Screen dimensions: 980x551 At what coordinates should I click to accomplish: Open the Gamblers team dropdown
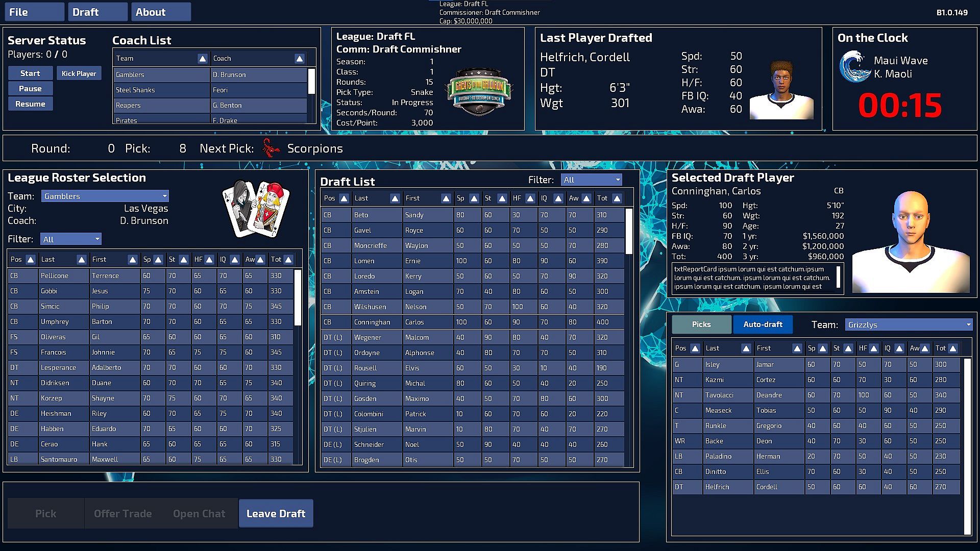[x=105, y=196]
